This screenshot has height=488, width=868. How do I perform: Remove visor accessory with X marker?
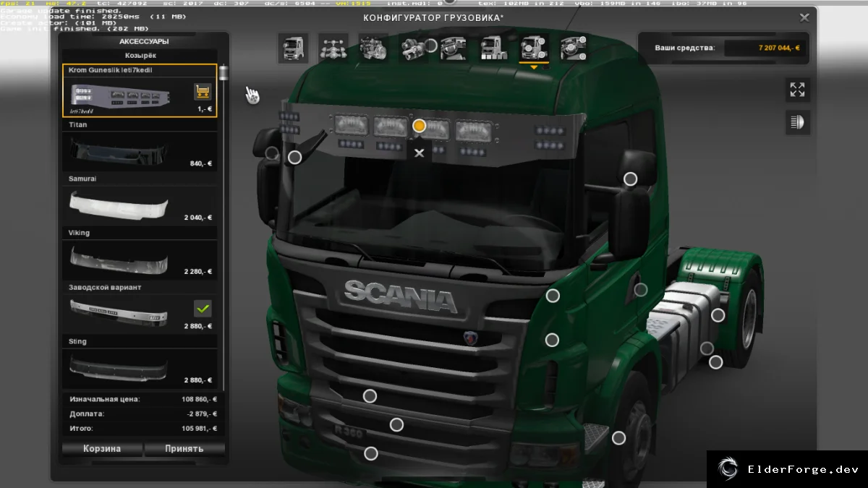[419, 153]
